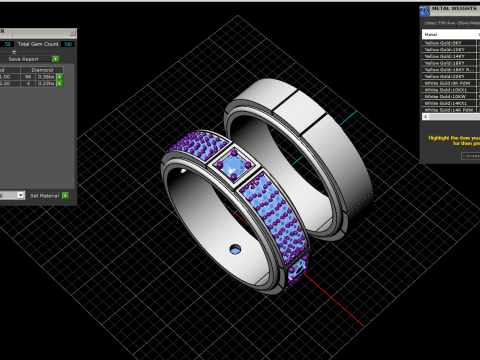Select Yellow Gold 18KY R... row
This screenshot has height=360, width=480.
(x=449, y=70)
